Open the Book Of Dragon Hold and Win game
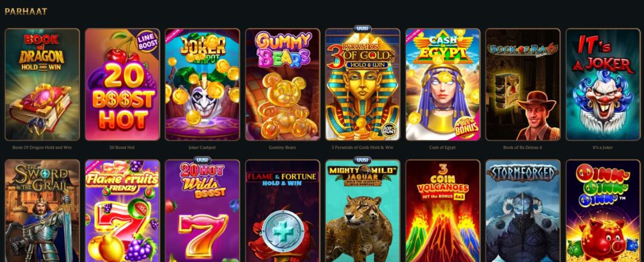This screenshot has height=262, width=644. pos(42,84)
